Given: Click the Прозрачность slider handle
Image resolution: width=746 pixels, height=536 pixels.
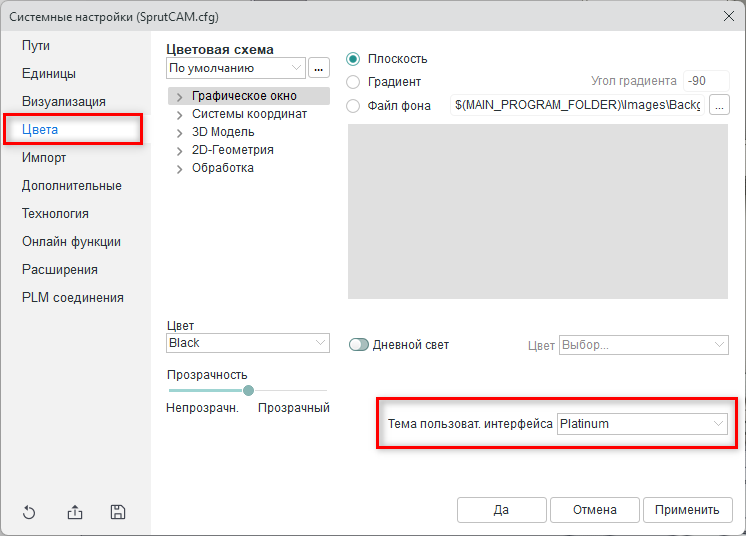Looking at the screenshot, I should click(x=248, y=390).
